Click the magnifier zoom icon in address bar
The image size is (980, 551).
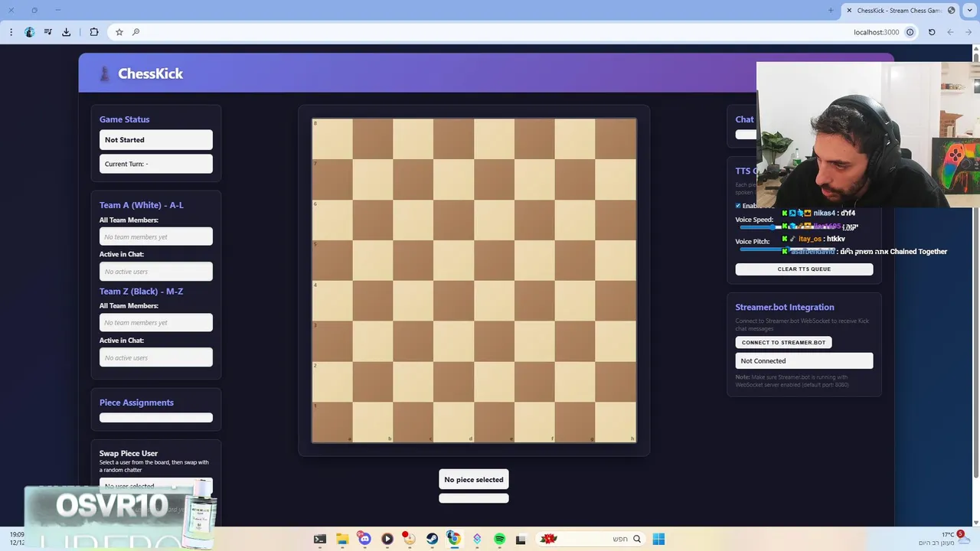[x=136, y=32]
